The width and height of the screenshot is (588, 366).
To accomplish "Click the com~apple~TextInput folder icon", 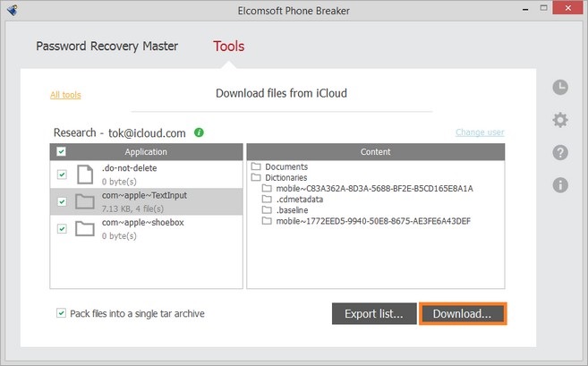I will (85, 201).
